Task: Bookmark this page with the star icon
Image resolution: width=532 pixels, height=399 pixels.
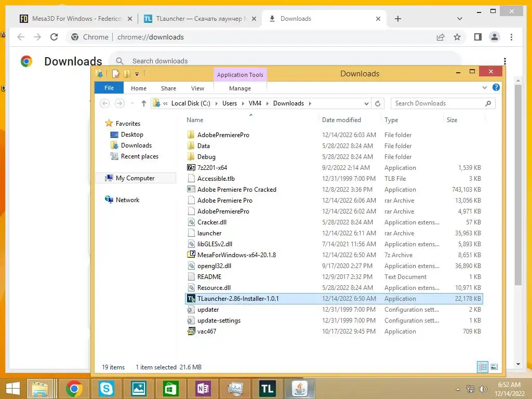Action: click(457, 37)
